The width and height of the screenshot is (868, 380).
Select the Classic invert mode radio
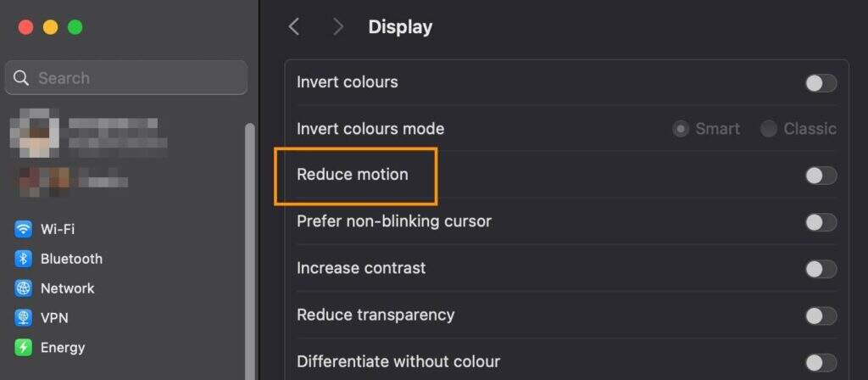769,129
